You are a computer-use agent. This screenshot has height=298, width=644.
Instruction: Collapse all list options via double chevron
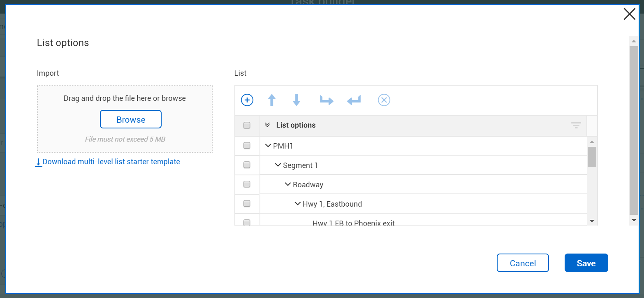pyautogui.click(x=267, y=125)
